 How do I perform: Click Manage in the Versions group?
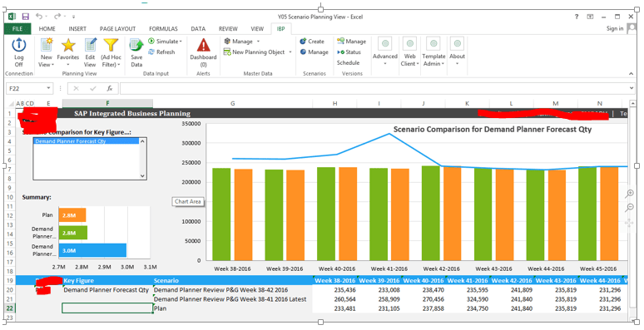pyautogui.click(x=352, y=42)
